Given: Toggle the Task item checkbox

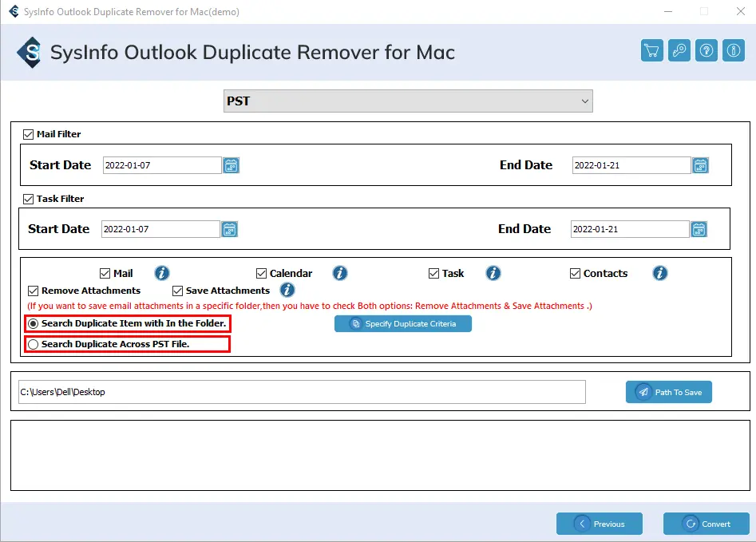Looking at the screenshot, I should coord(433,274).
